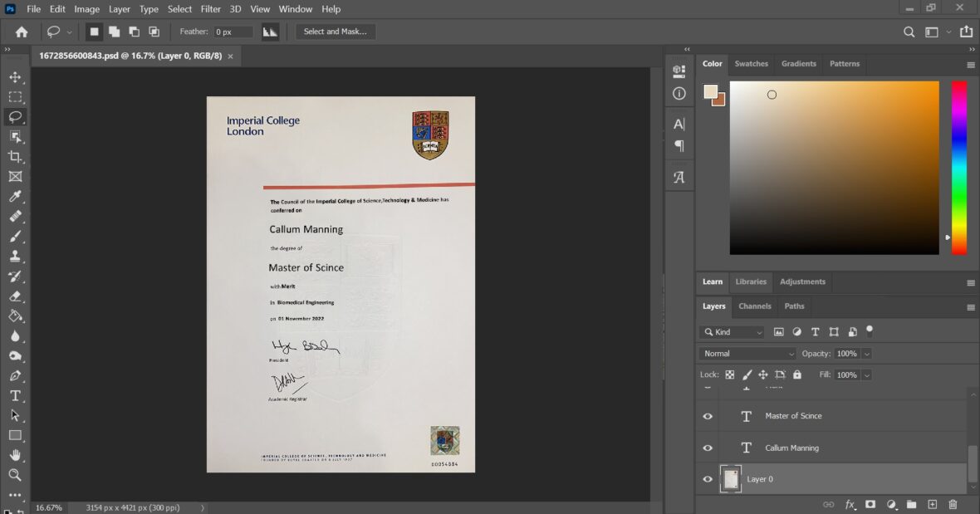Open Opacity 100% dropdown arrow

click(866, 354)
